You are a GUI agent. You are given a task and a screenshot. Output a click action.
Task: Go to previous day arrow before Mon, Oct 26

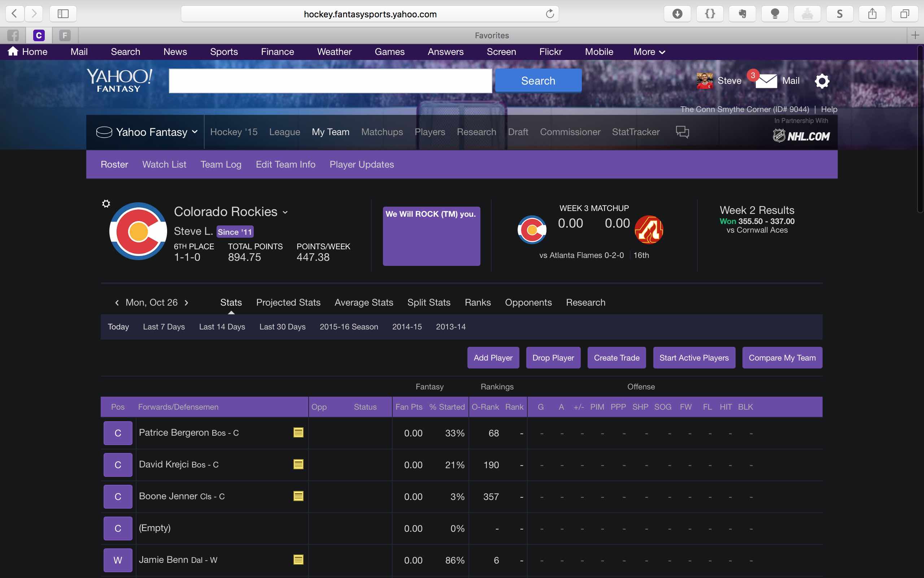[117, 303]
